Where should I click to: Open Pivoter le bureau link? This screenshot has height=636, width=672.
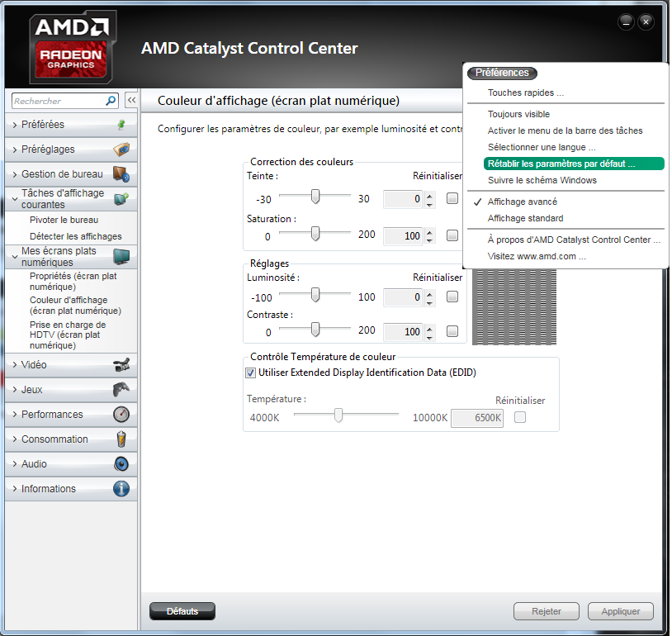pos(64,220)
